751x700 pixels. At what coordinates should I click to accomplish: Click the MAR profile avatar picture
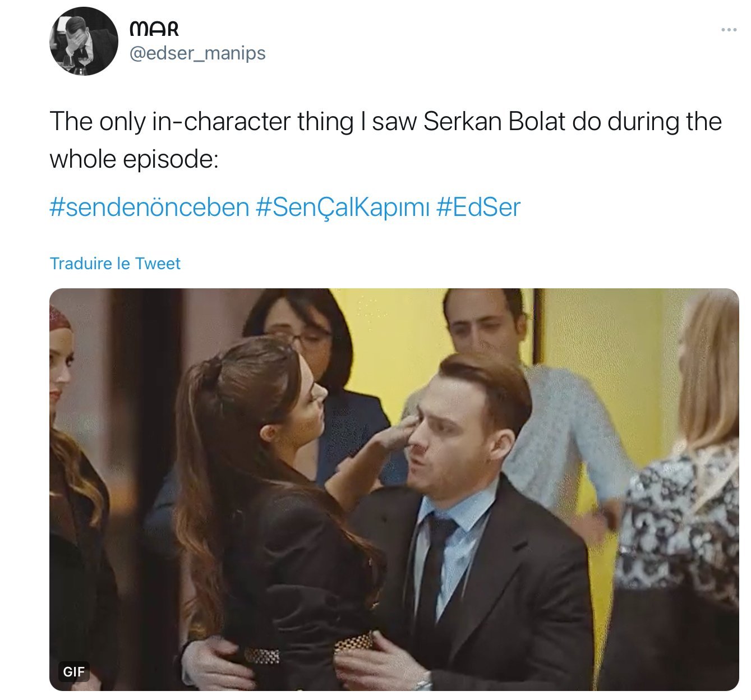point(84,42)
